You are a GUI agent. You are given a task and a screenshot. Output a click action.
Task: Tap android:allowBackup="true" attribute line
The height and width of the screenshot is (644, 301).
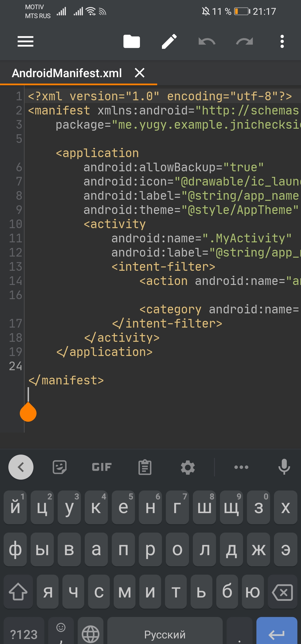point(173,167)
